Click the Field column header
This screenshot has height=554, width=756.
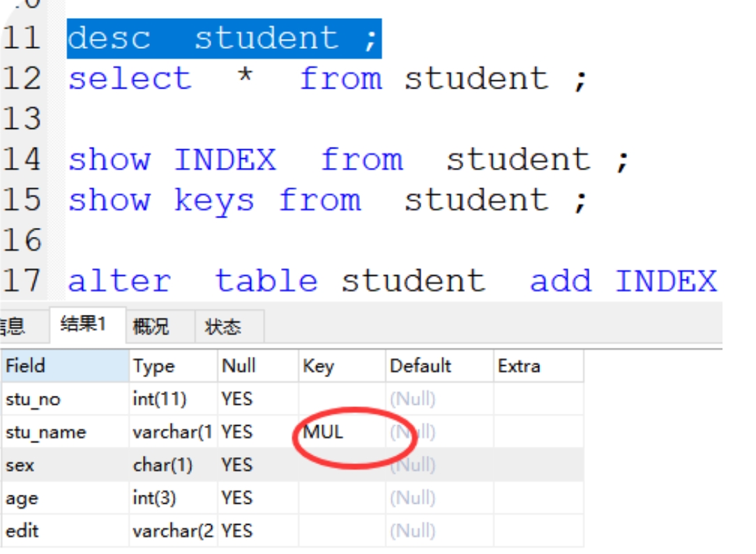pyautogui.click(x=65, y=366)
